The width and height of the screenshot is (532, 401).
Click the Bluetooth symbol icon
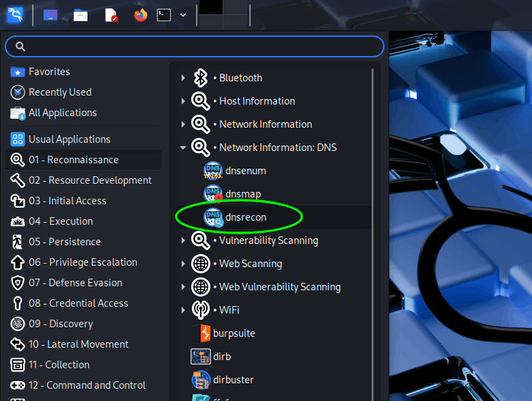coord(201,78)
